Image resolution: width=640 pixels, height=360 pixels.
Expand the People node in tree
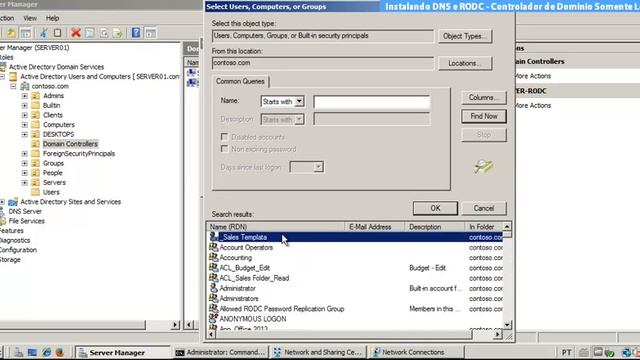click(25, 173)
